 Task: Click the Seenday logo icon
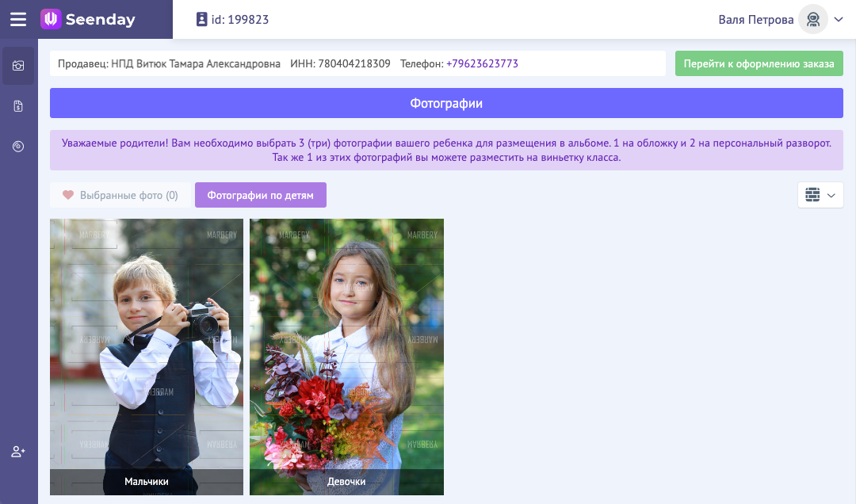click(51, 19)
